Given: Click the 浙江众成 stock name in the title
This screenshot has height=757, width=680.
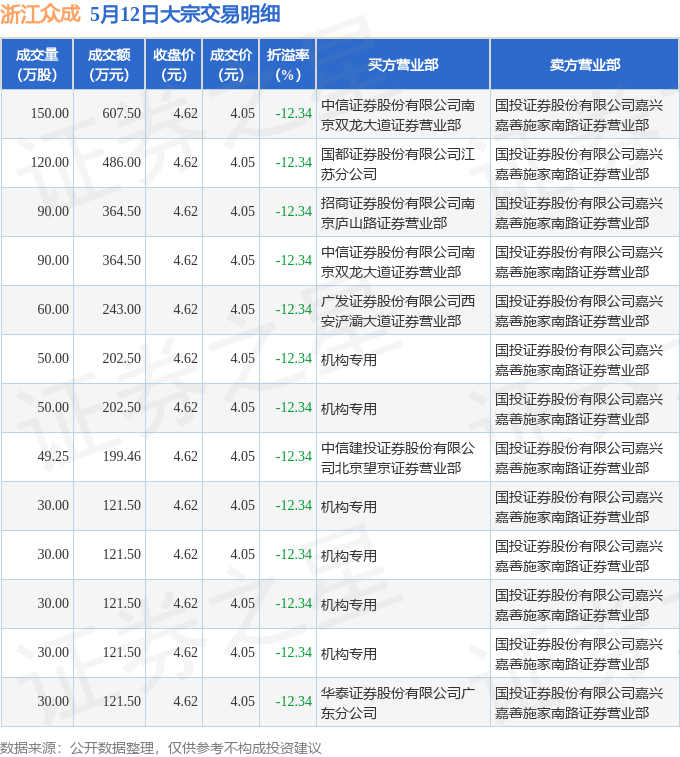Looking at the screenshot, I should click(x=40, y=14).
